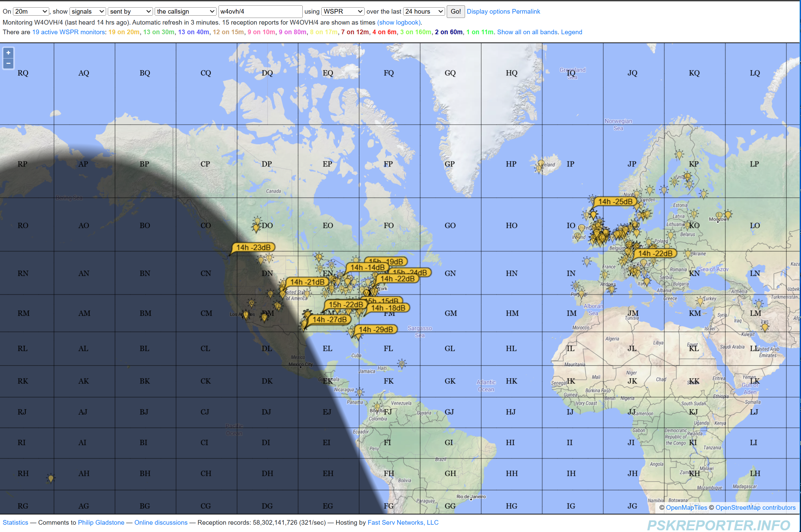This screenshot has width=801, height=532.
Task: Click the 14h -21dB reception marker
Action: (x=307, y=282)
